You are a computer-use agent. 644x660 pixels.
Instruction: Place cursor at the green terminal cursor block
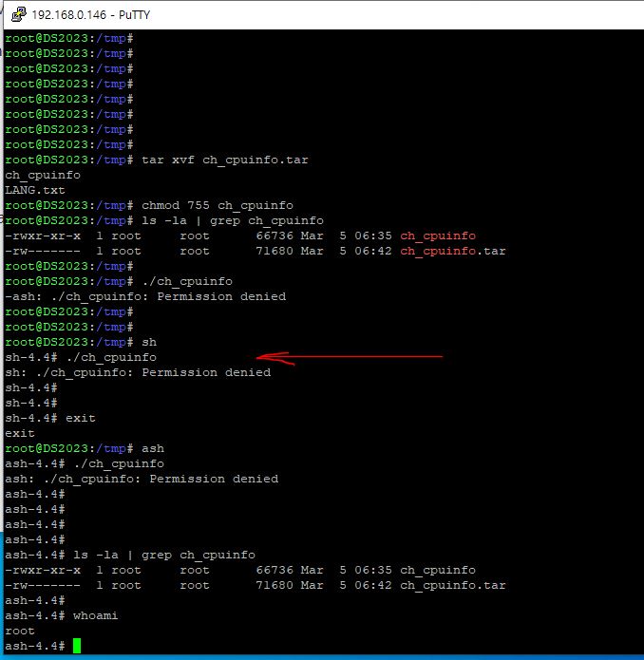(x=77, y=646)
